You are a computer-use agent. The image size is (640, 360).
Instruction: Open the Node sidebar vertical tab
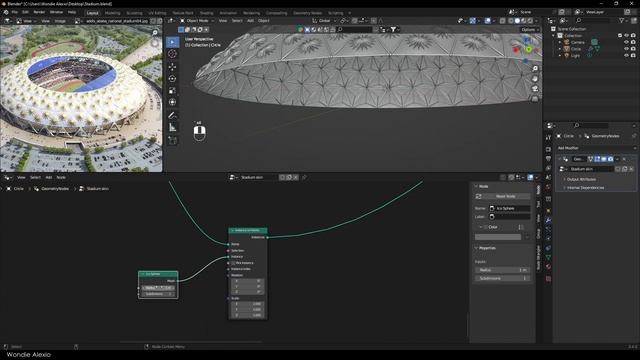[x=538, y=190]
